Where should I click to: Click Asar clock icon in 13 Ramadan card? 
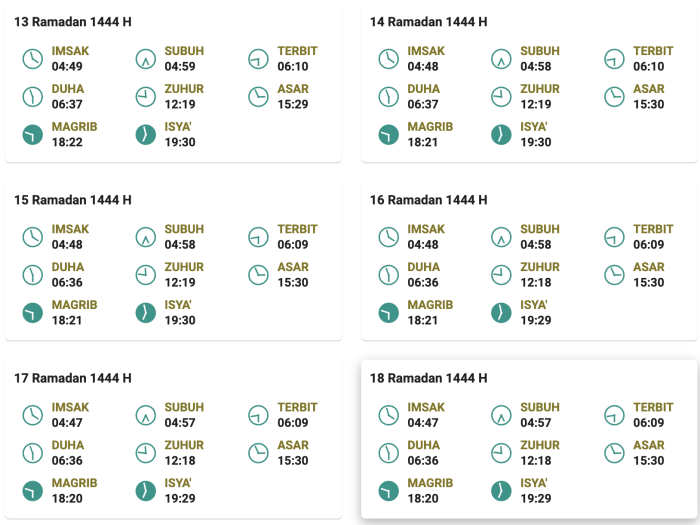[259, 97]
